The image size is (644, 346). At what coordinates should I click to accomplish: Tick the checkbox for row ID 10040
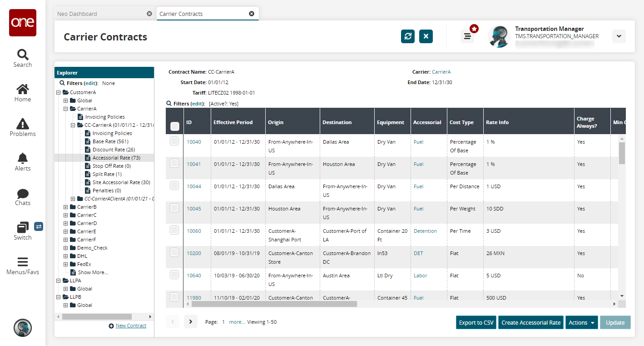(174, 141)
